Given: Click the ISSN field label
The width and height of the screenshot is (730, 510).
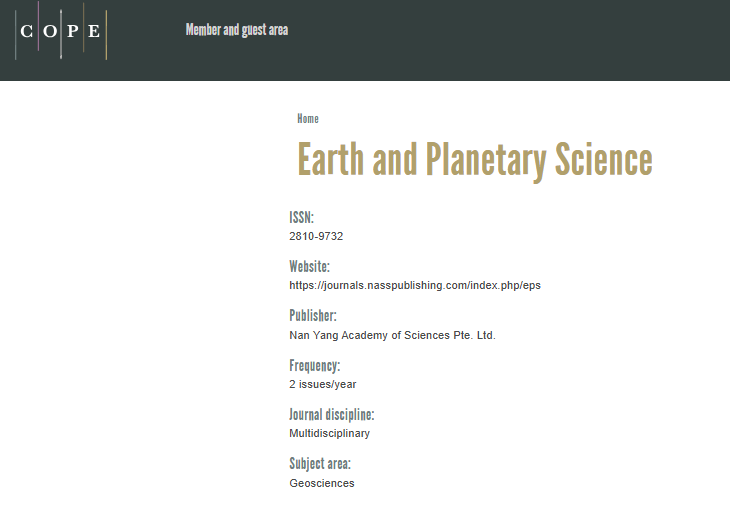Looking at the screenshot, I should 302,218.
